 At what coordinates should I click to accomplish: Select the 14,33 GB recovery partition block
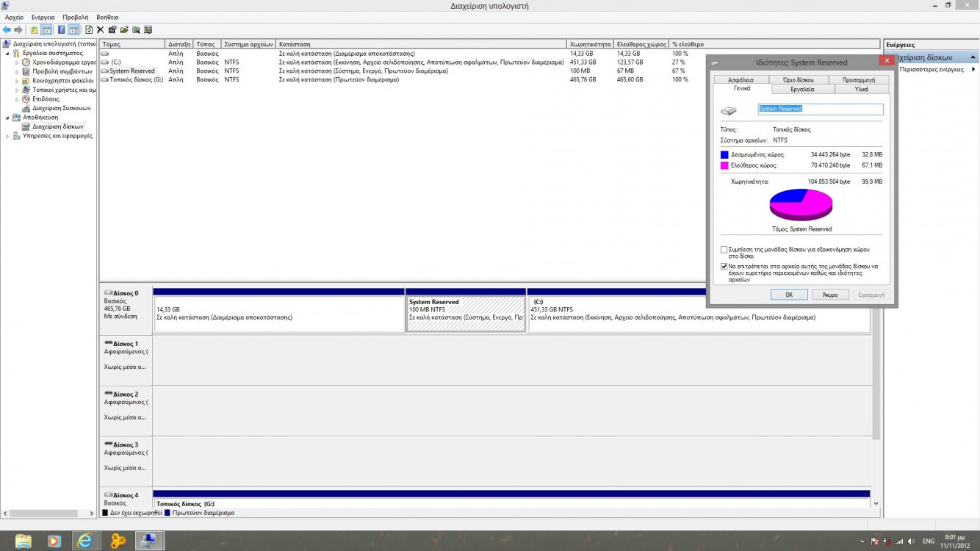tap(278, 314)
